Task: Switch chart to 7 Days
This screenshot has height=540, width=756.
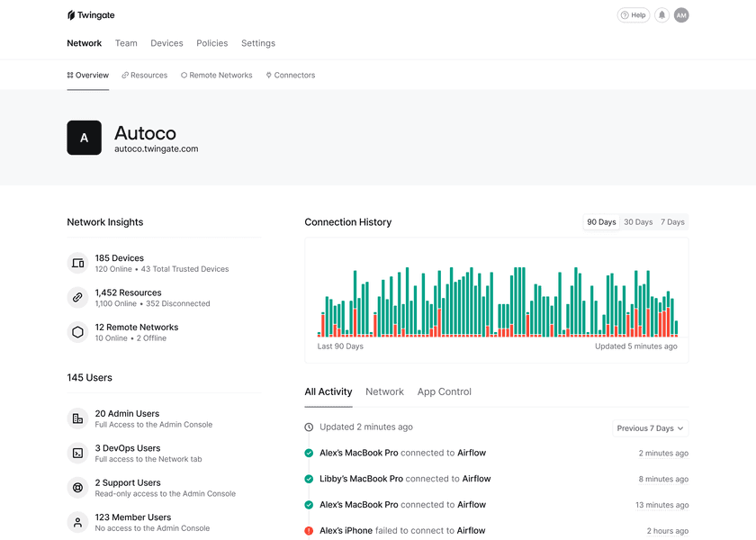Action: coord(672,222)
